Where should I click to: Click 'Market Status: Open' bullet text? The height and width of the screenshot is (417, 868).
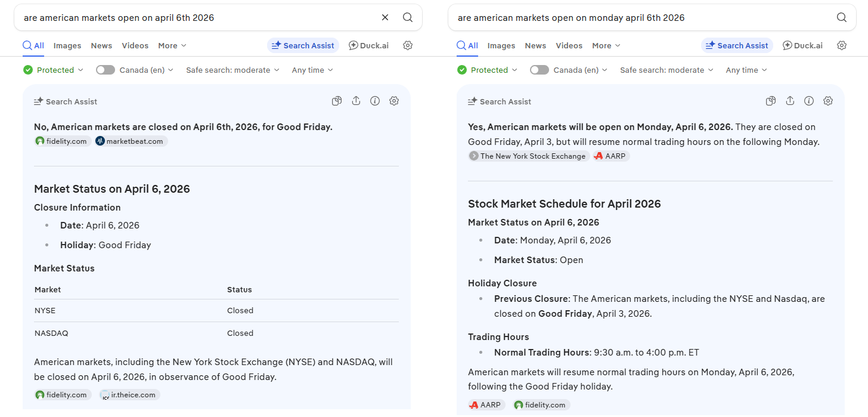coord(539,260)
